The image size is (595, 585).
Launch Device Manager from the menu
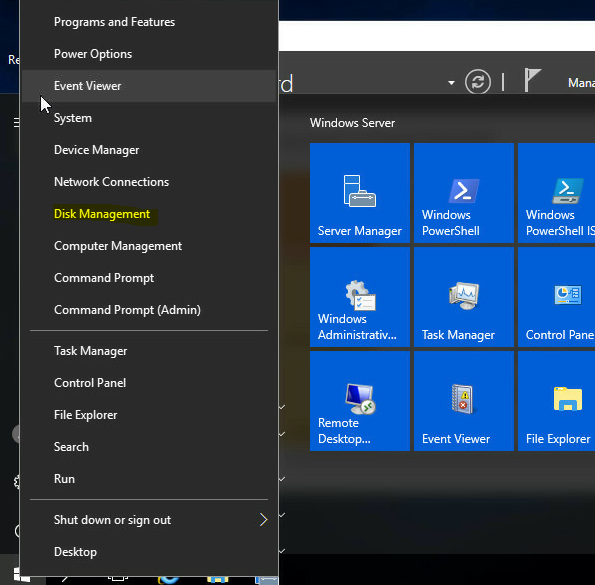[149, 150]
